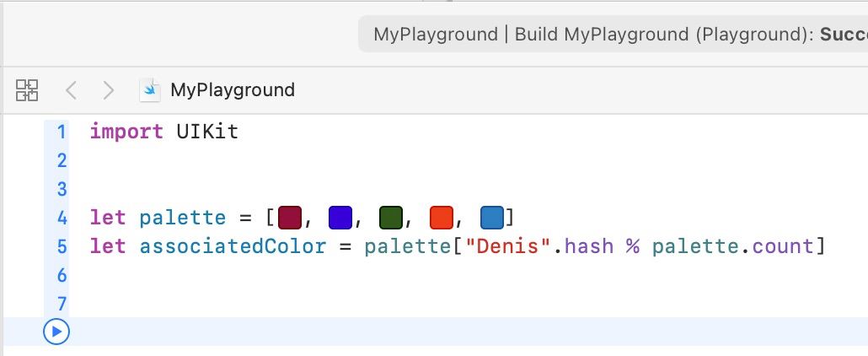
Task: Open the related items grid menu
Action: (27, 90)
